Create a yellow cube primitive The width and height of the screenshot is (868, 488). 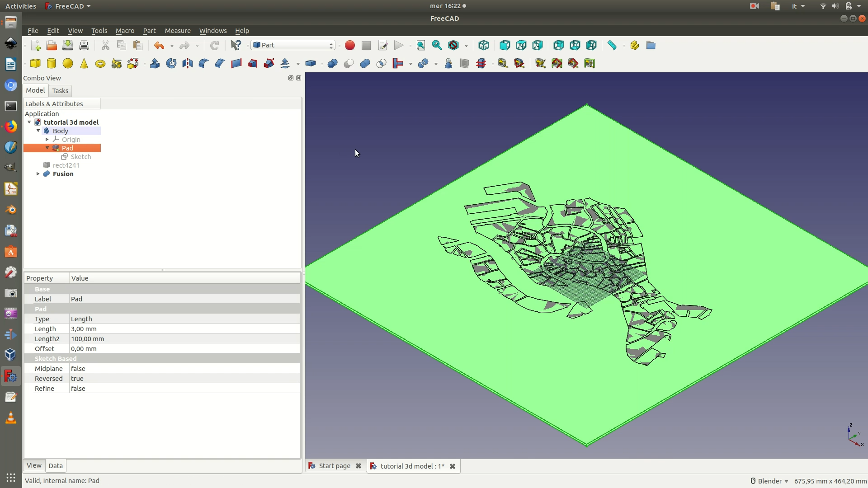pyautogui.click(x=35, y=63)
